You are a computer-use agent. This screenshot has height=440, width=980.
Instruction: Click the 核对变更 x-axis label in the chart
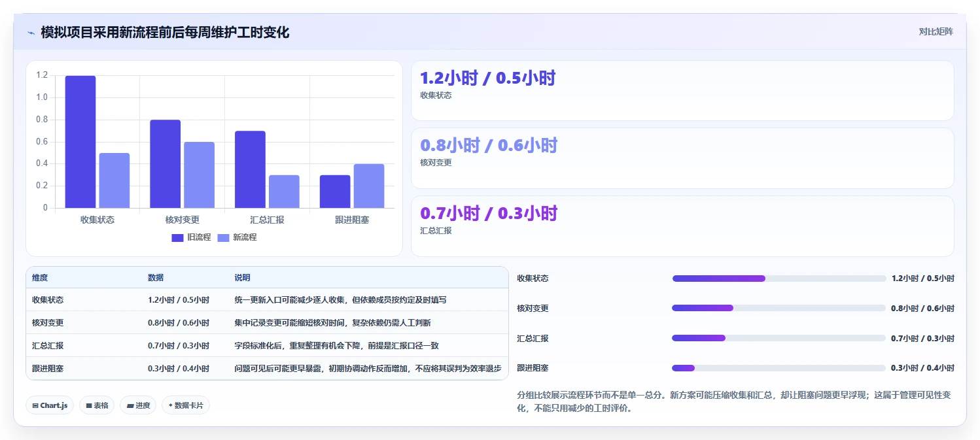[x=183, y=220]
